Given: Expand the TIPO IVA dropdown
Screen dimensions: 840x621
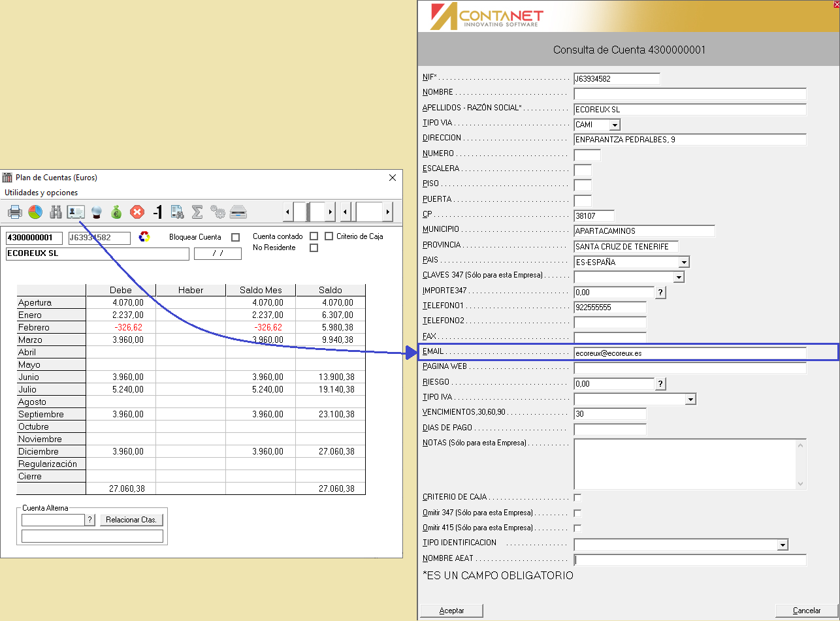Looking at the screenshot, I should [690, 399].
